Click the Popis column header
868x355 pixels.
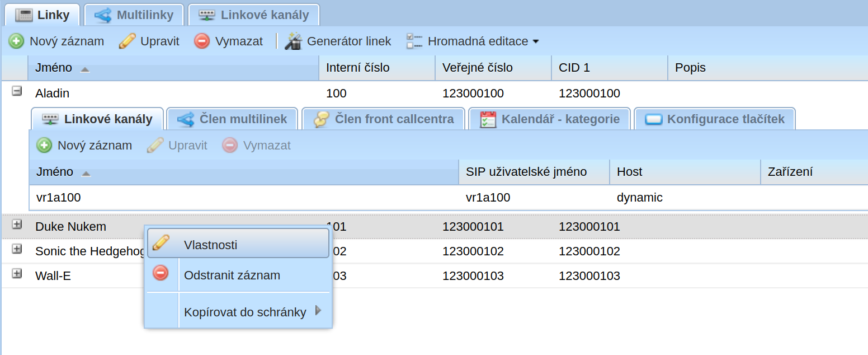(768, 68)
